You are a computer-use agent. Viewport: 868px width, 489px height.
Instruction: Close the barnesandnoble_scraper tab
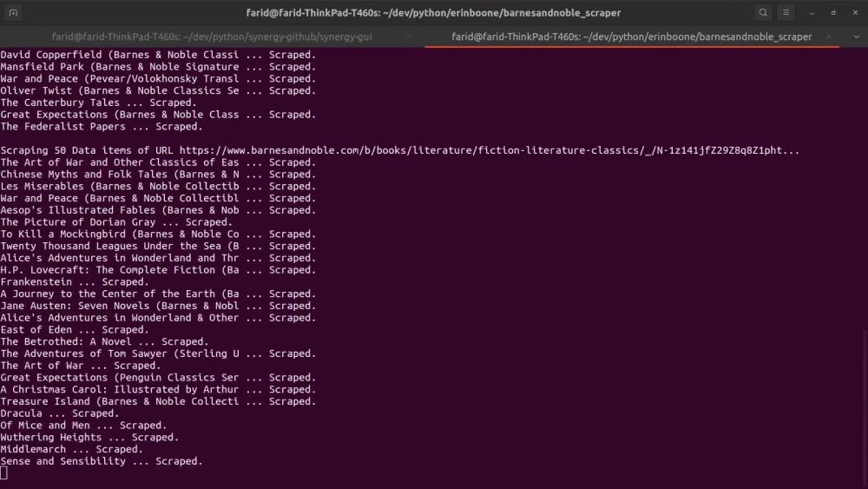click(829, 36)
